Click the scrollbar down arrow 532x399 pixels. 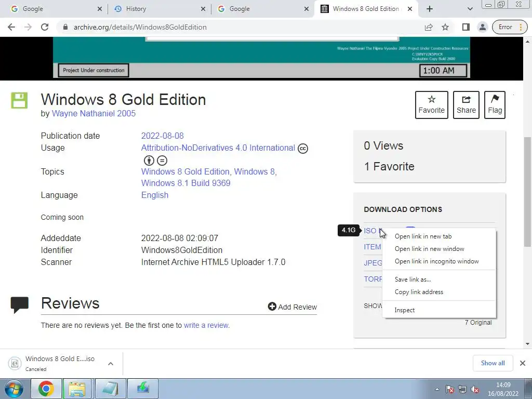[528, 344]
